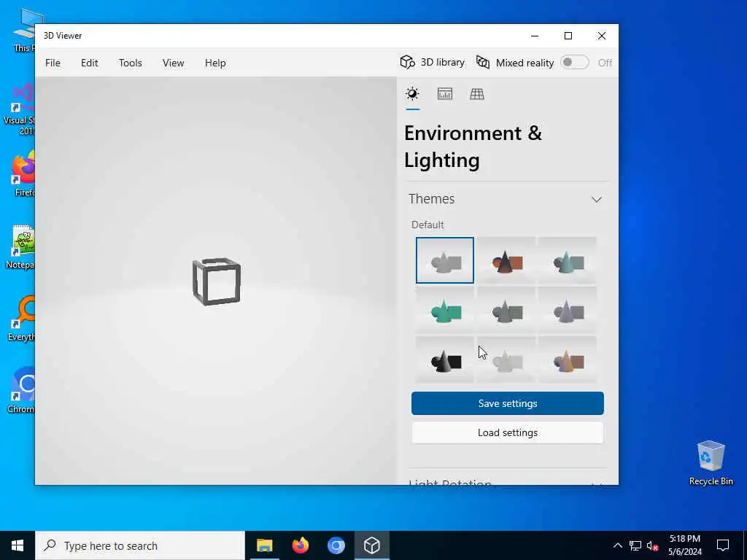Select the glossy black theme thumbnail

444,359
